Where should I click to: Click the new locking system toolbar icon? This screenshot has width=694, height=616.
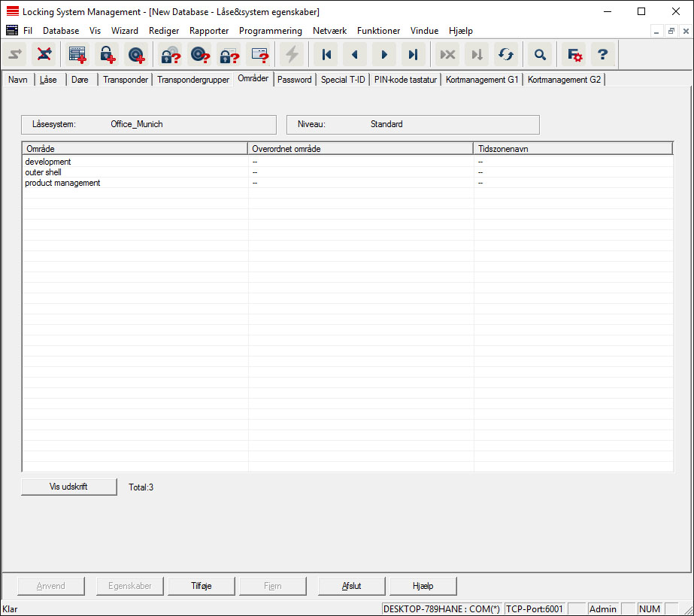[77, 54]
